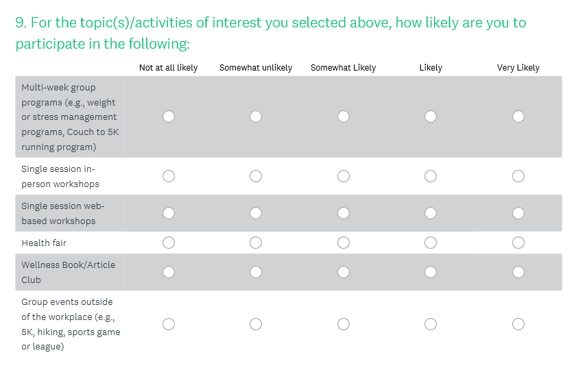The height and width of the screenshot is (392, 576).
Task: Mark 'Likely' for Single session web-based workshops
Action: (x=431, y=213)
